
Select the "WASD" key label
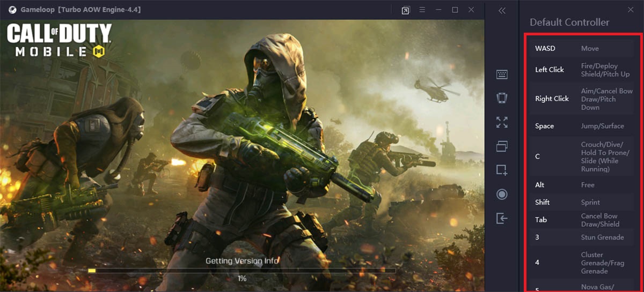coord(545,48)
